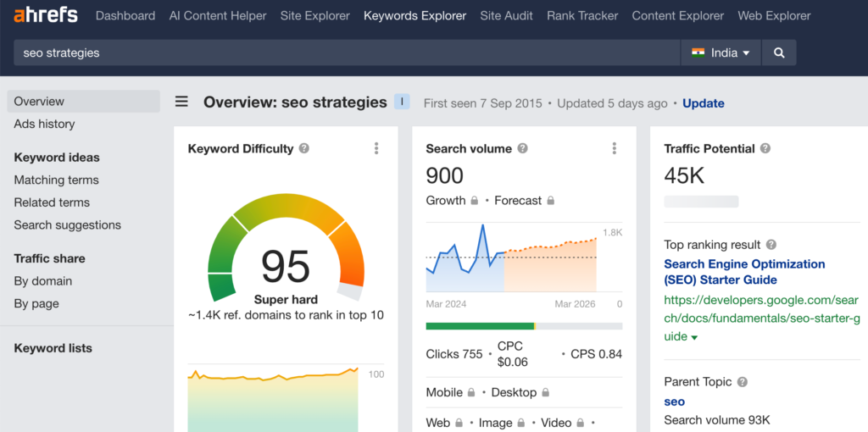Click the lock icon beside Desktop
868x432 pixels.
(x=545, y=393)
